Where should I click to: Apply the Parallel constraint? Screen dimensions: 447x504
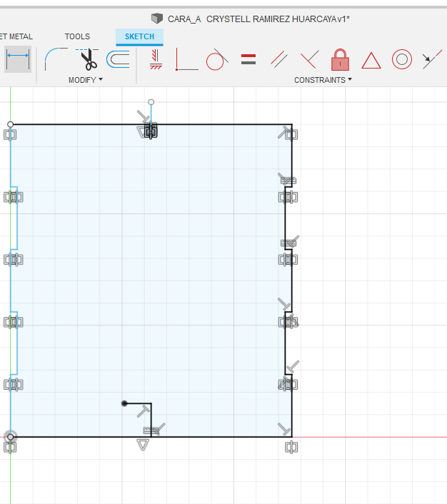[x=279, y=59]
